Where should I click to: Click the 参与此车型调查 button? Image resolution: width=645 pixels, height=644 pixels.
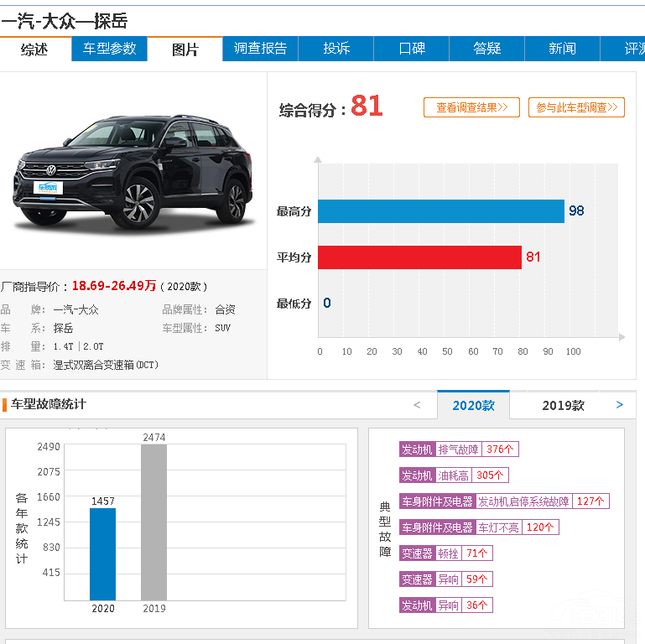click(x=577, y=107)
